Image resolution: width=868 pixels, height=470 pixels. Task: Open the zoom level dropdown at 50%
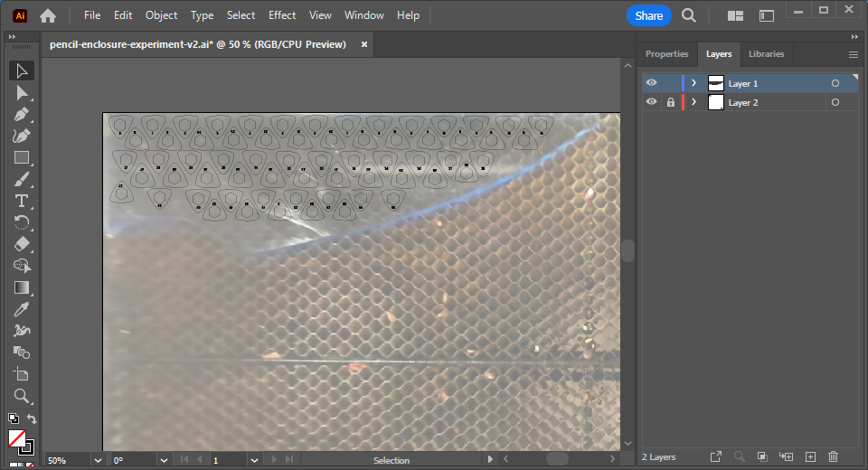pos(98,460)
